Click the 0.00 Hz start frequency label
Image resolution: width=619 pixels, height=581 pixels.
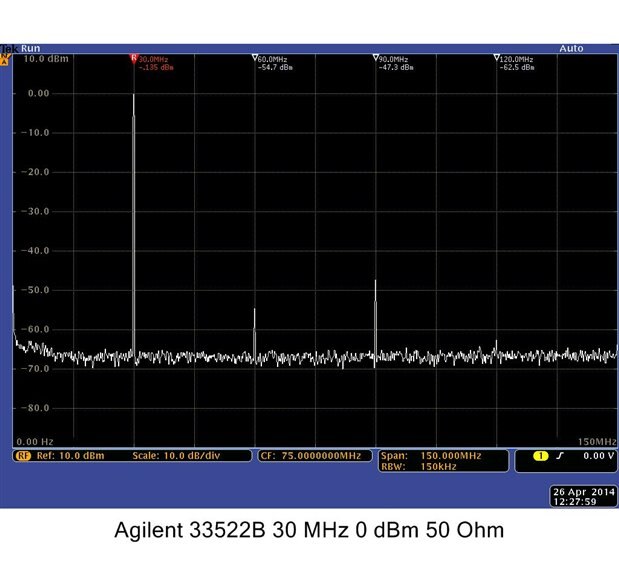tap(35, 442)
